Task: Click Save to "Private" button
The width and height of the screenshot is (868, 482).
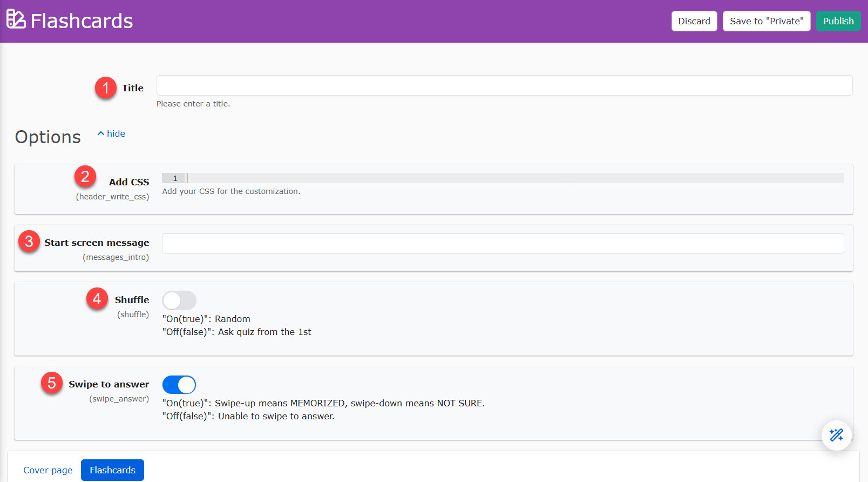Action: pyautogui.click(x=766, y=21)
